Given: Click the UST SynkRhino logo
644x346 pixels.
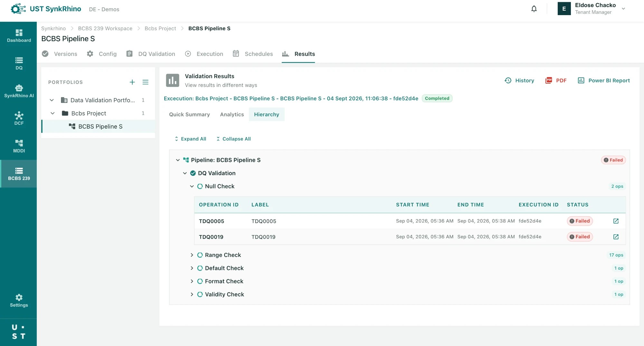Looking at the screenshot, I should [x=46, y=9].
